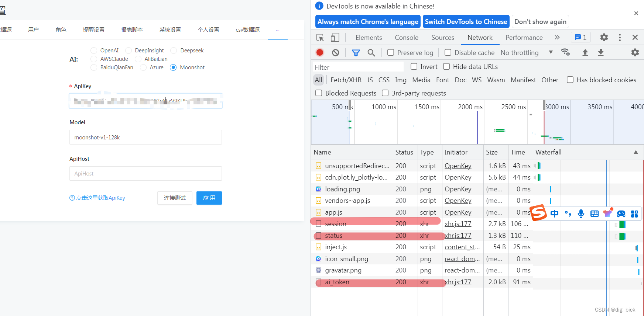Click the Sogou input method logo
Screen dimensions: 644x316
coord(538,212)
